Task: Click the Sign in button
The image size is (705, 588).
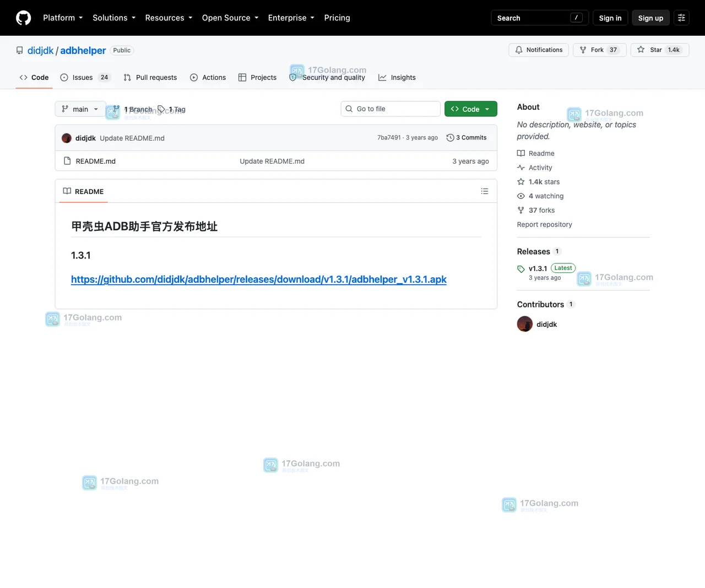Action: tap(610, 18)
